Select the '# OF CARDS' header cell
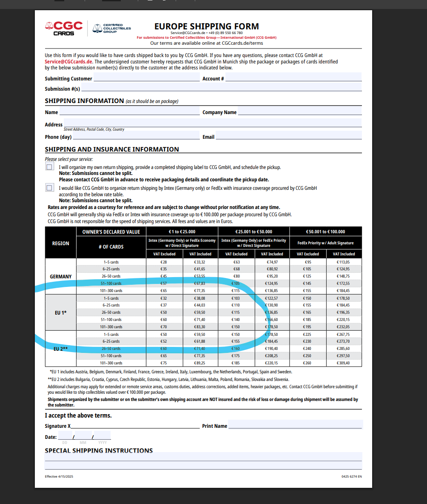The image size is (427, 504). (x=111, y=247)
